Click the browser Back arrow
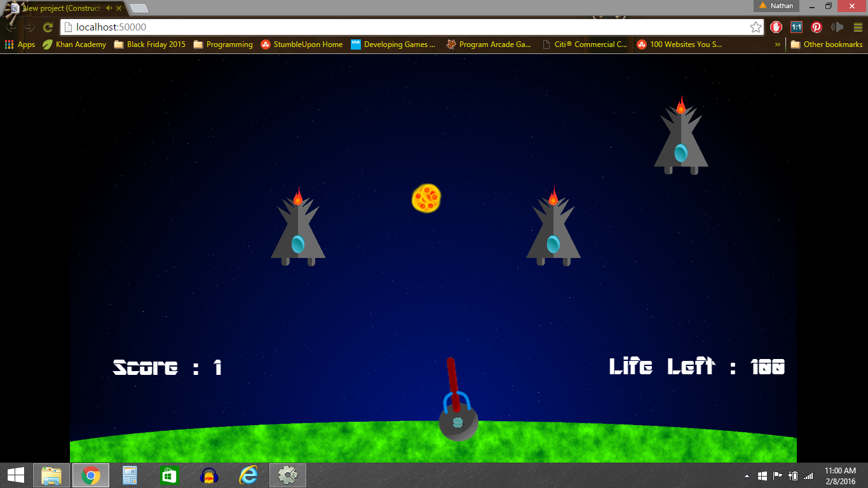 pos(11,27)
